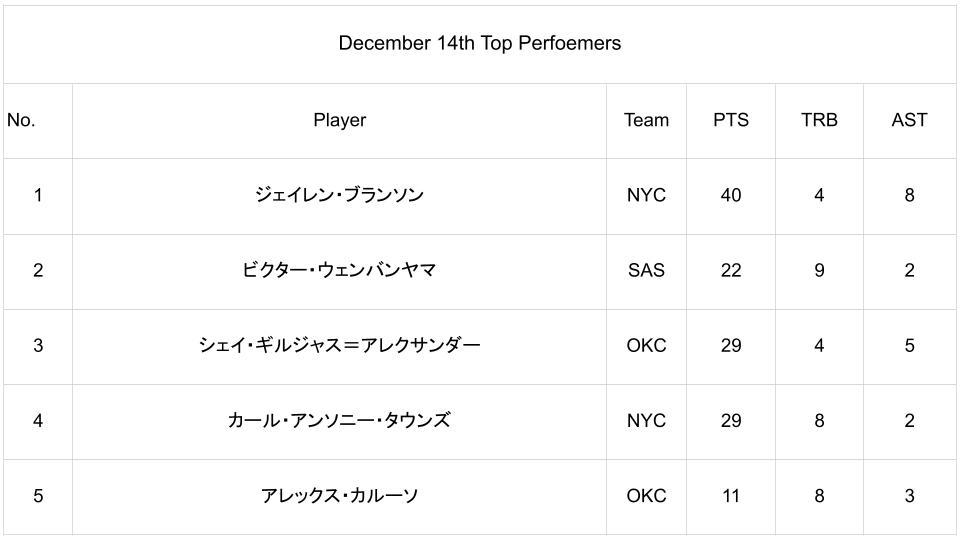Screen dimensions: 960x540
Task: Select the 'Player' column header cell
Action: coord(339,120)
